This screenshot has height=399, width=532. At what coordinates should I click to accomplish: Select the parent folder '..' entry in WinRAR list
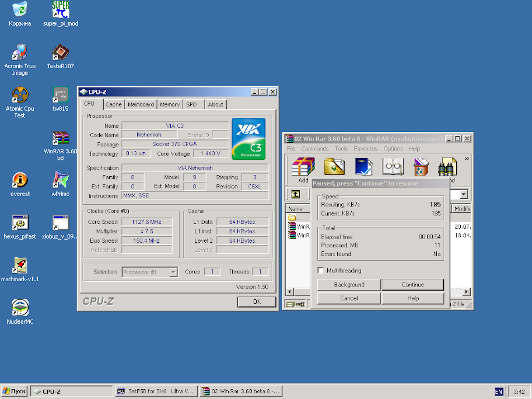pos(294,218)
